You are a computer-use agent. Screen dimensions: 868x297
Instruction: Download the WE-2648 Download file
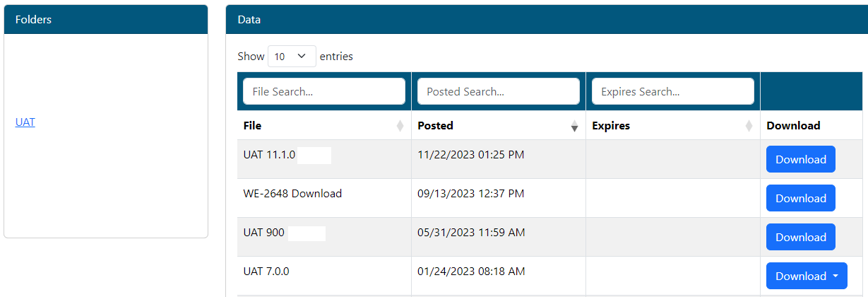click(800, 199)
